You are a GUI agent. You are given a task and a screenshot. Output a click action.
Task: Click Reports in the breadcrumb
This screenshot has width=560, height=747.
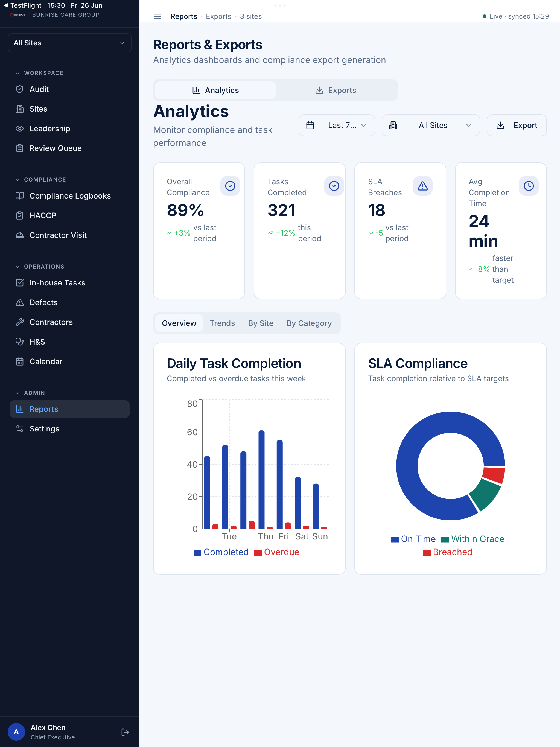point(184,16)
